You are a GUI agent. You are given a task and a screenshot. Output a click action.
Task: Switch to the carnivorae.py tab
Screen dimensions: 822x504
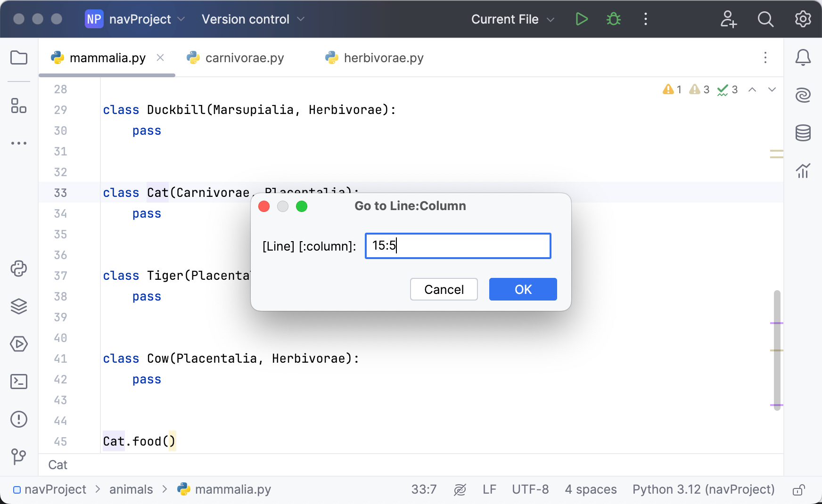click(244, 58)
